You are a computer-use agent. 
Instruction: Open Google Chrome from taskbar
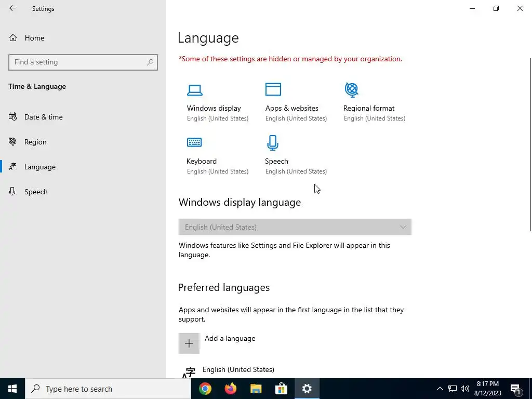point(205,389)
